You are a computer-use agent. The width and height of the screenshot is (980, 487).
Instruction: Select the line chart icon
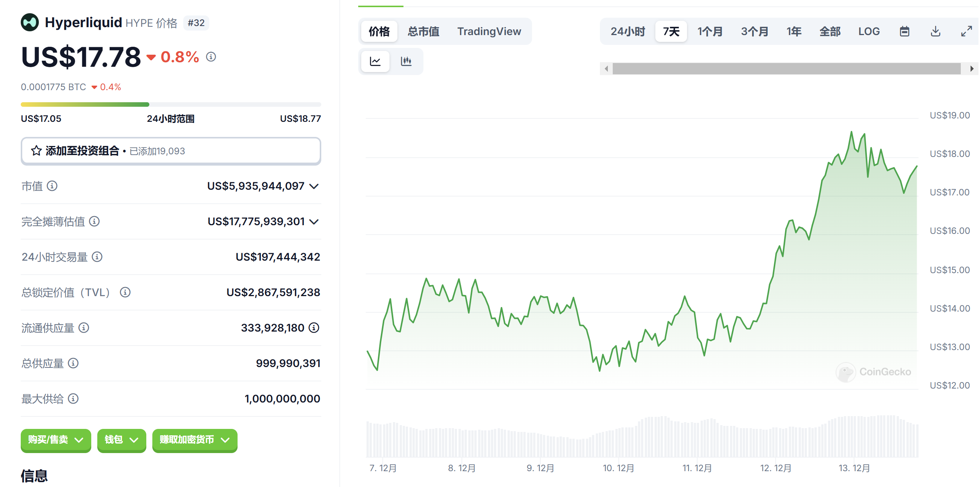(375, 61)
